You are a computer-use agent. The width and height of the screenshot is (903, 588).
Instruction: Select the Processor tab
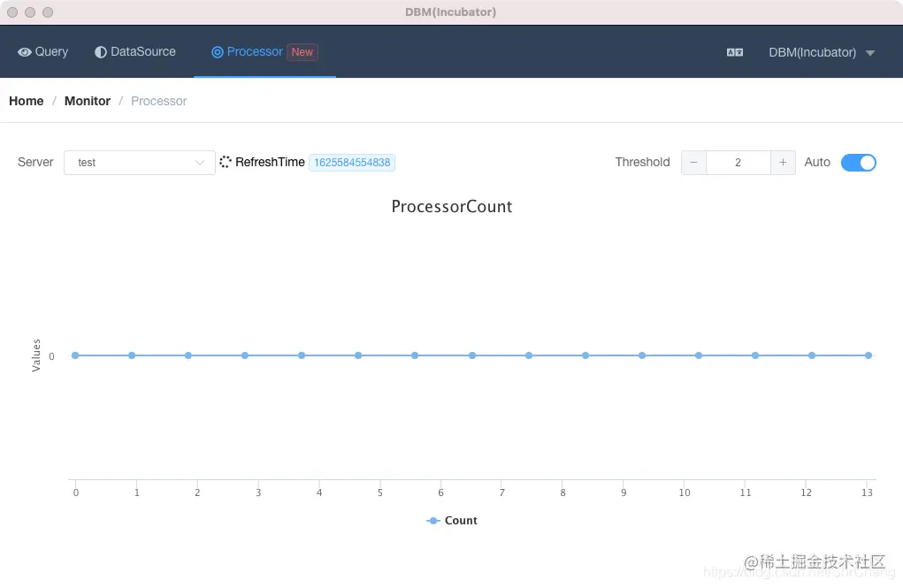click(264, 52)
